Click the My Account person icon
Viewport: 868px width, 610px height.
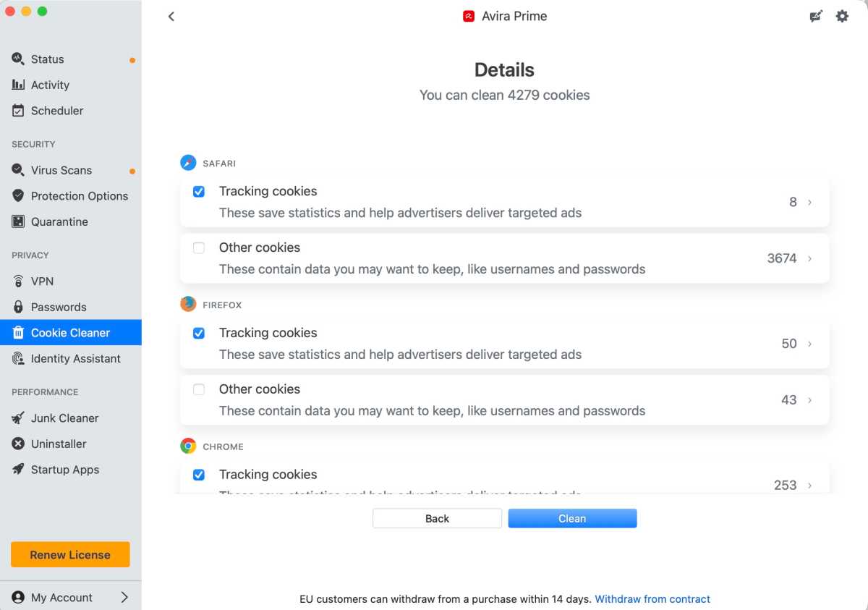[18, 598]
